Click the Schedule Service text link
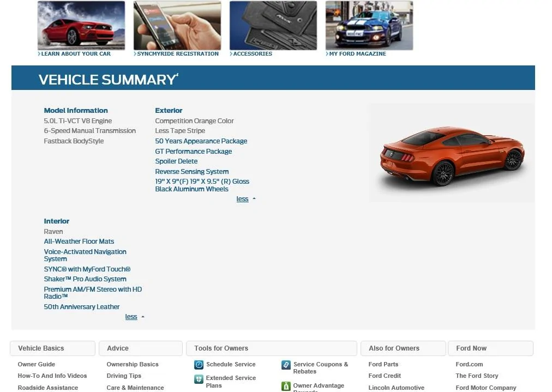 click(x=231, y=364)
